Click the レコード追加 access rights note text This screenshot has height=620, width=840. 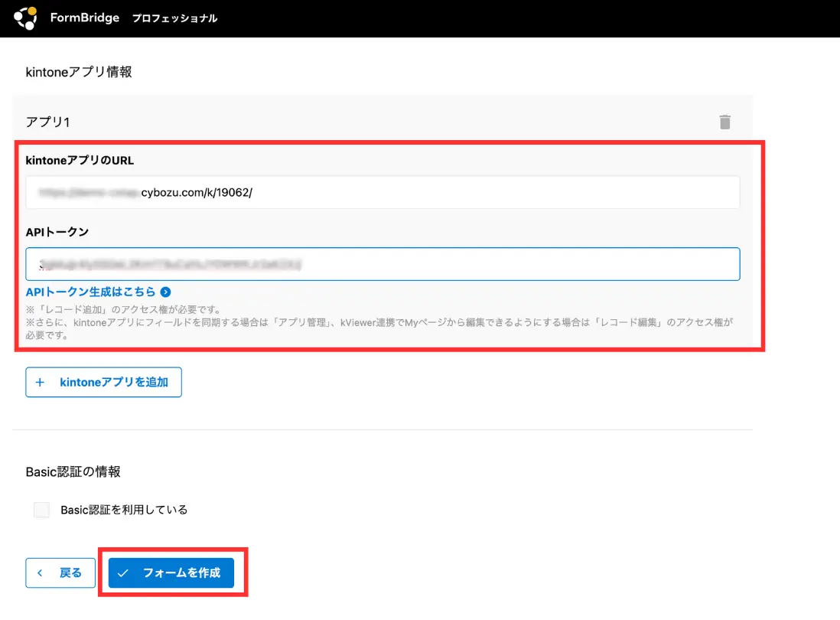click(122, 310)
